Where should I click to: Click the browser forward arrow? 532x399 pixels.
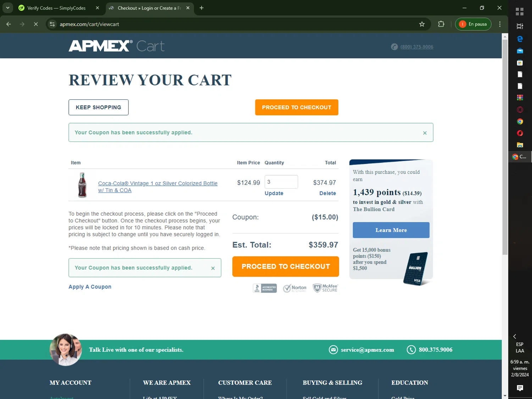[x=22, y=24]
